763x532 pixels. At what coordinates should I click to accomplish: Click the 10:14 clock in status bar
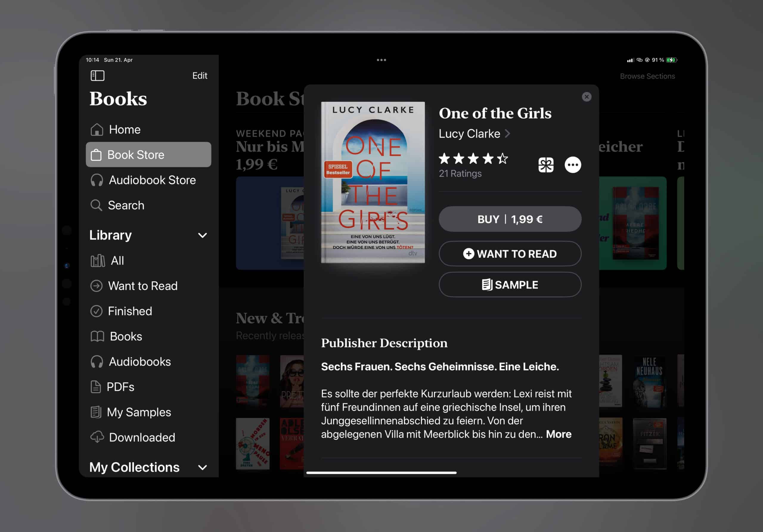92,60
